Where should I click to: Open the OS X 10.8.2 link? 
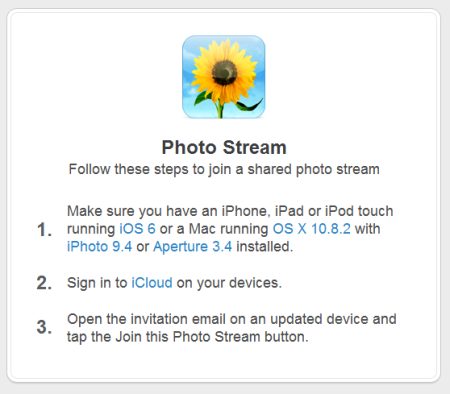pos(312,229)
